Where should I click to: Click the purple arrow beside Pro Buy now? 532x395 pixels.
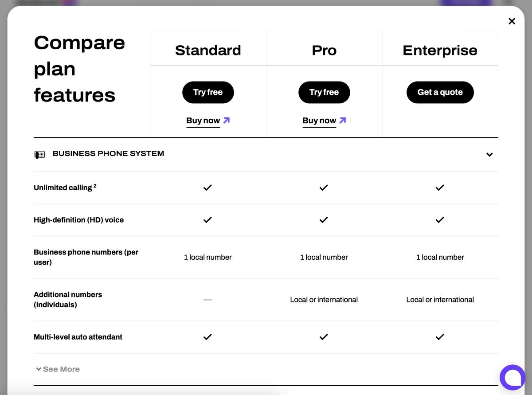click(343, 120)
